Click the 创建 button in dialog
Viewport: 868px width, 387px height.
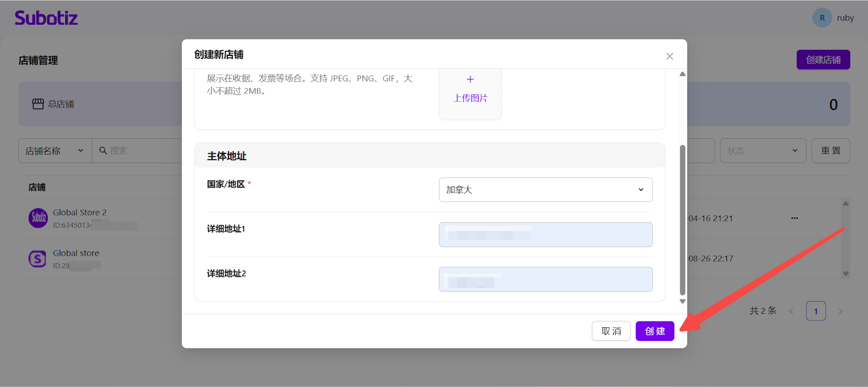pos(654,331)
